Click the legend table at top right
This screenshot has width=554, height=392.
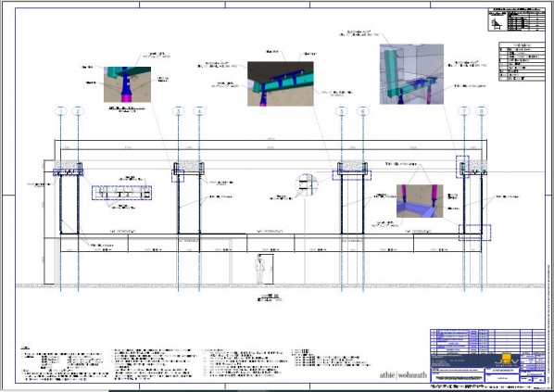[522, 61]
